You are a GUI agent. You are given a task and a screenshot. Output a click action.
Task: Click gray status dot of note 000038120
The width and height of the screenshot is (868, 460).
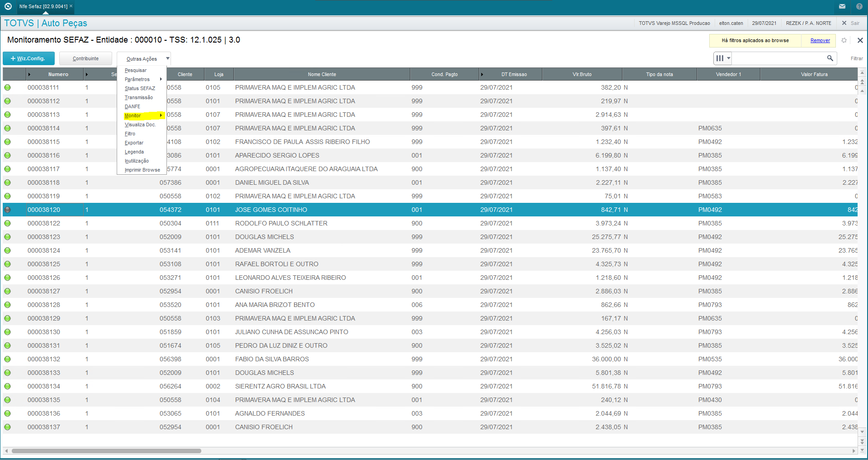click(8, 210)
